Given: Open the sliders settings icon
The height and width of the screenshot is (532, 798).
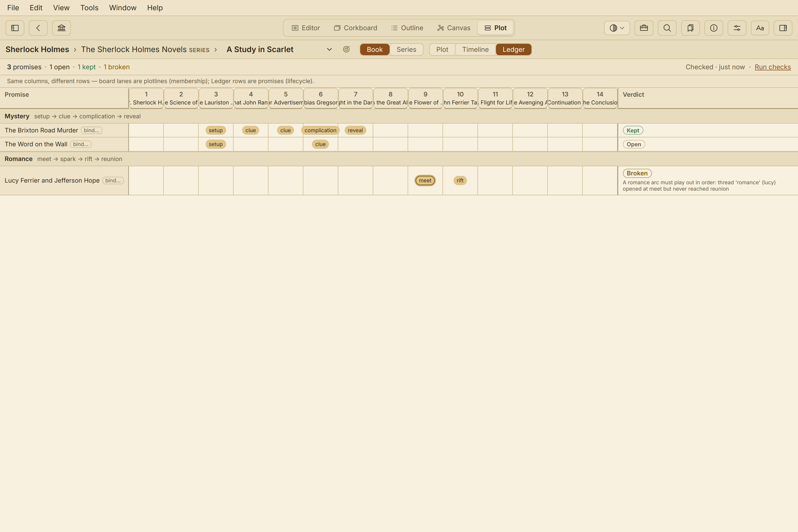Looking at the screenshot, I should pos(737,28).
